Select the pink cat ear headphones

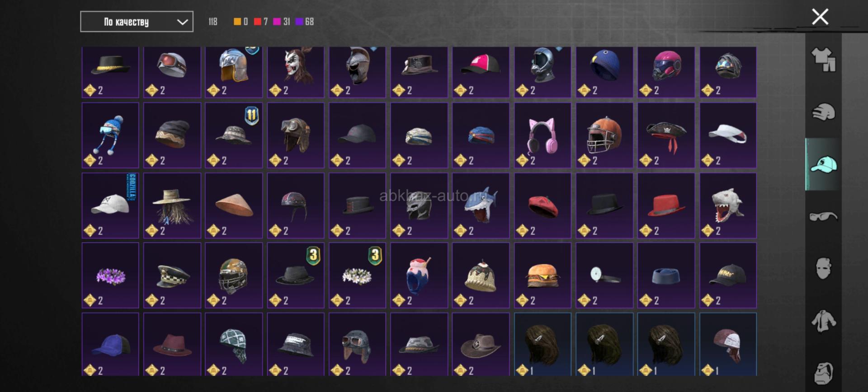pyautogui.click(x=542, y=135)
